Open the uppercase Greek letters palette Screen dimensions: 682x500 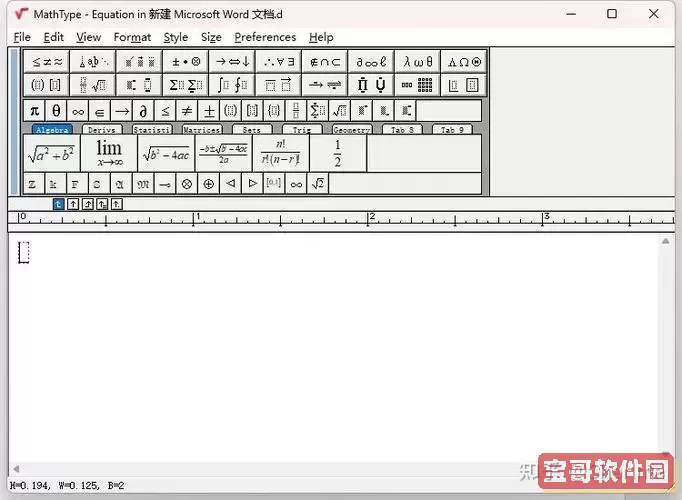(464, 62)
